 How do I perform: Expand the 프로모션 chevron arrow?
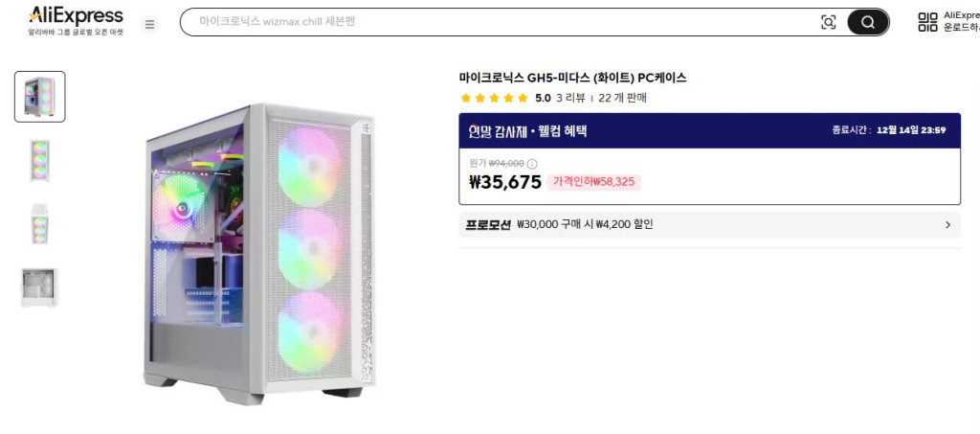click(947, 225)
